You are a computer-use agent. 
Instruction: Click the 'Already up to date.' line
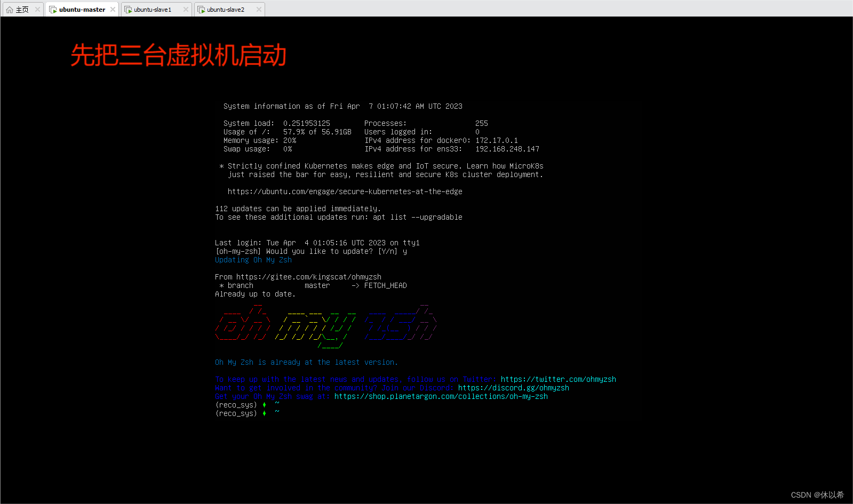[255, 294]
